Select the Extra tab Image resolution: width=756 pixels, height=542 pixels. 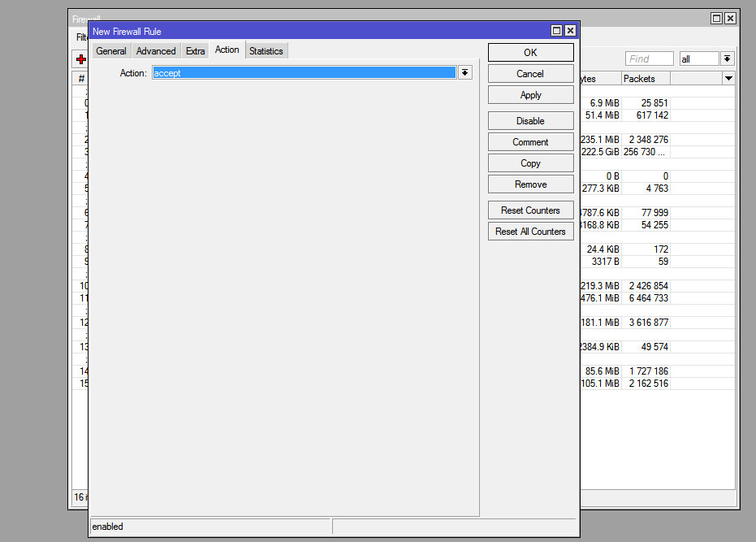coord(195,51)
